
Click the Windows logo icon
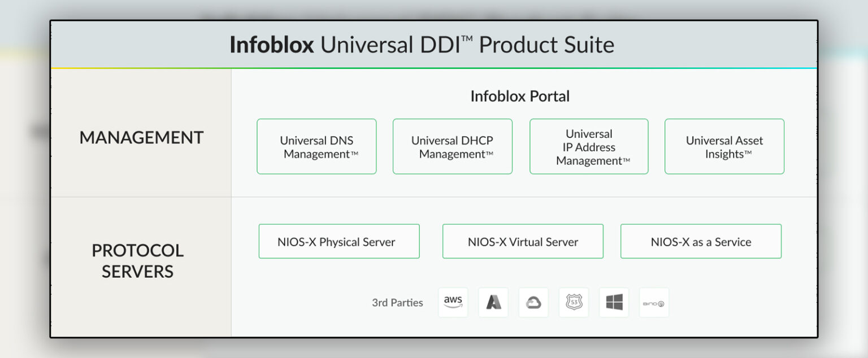[x=614, y=302]
